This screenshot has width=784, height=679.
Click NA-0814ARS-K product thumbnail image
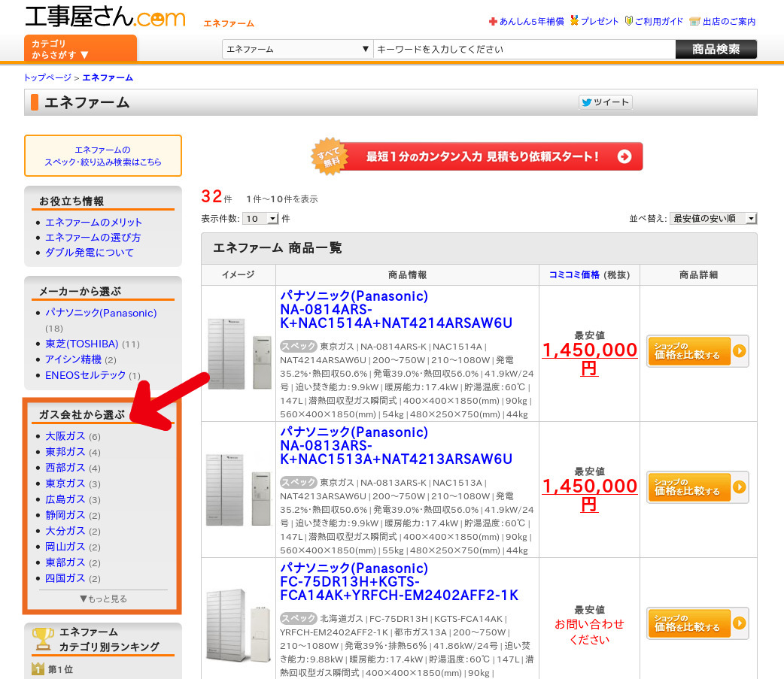coord(239,353)
